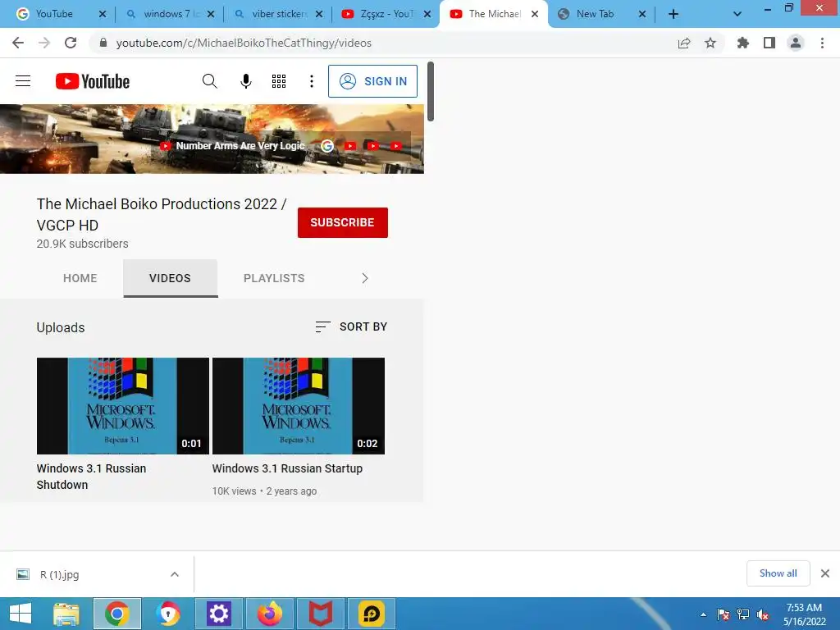
Task: Show hidden system tray icons
Action: 703,614
